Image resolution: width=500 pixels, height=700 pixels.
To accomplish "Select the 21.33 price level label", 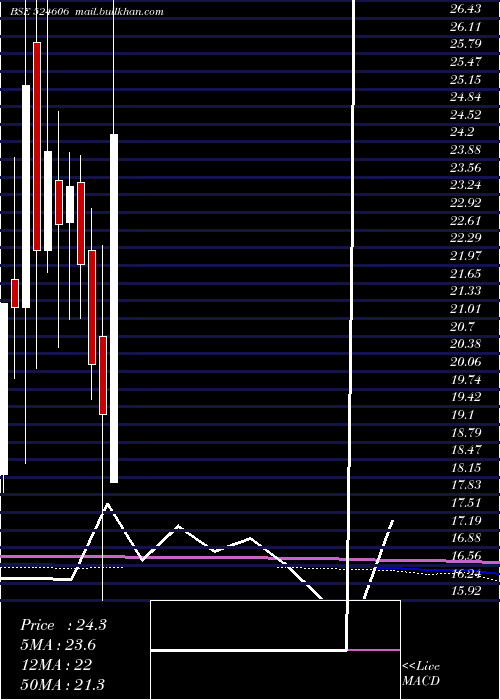I will pos(465,292).
